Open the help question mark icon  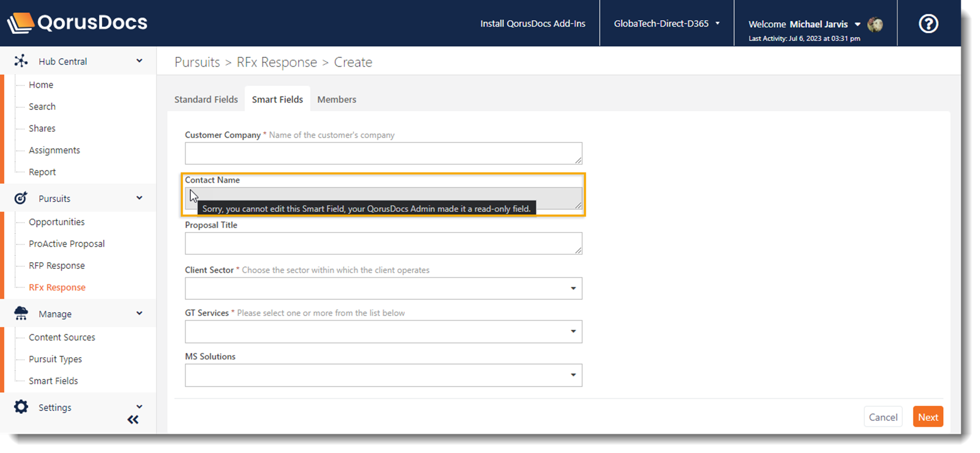pos(928,23)
